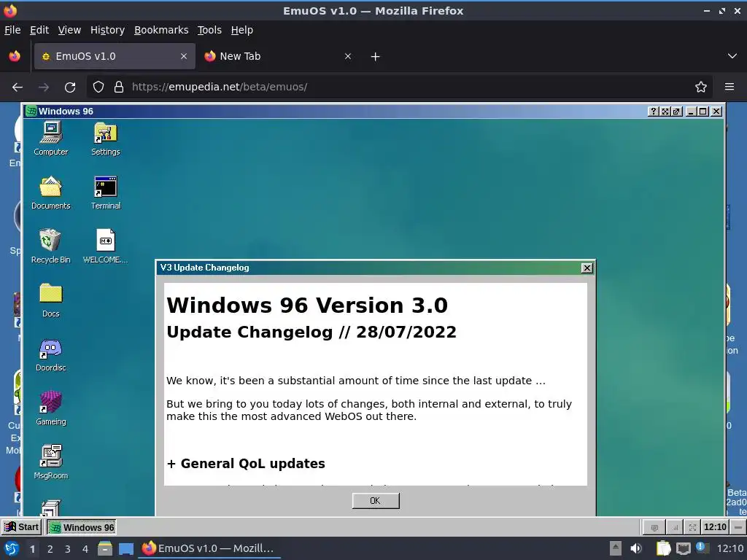This screenshot has width=747, height=560.
Task: Click the 12:10 clock in EmuOS taskbar
Action: pyautogui.click(x=715, y=527)
